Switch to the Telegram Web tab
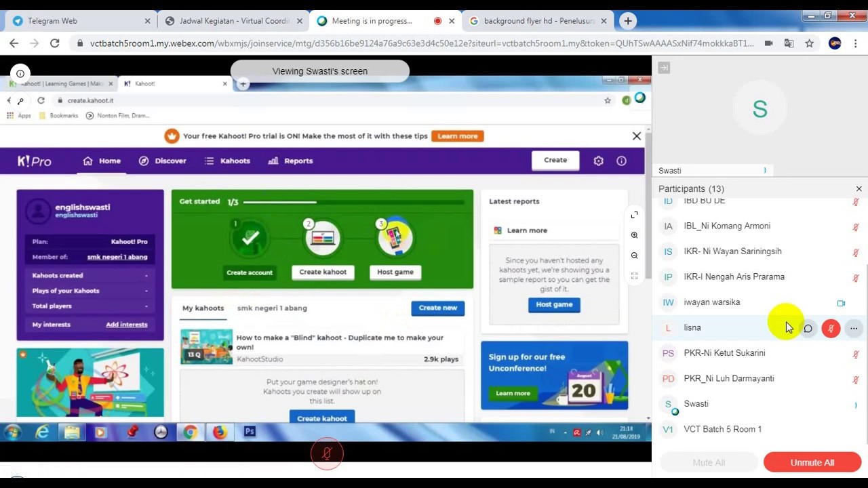 tap(79, 21)
